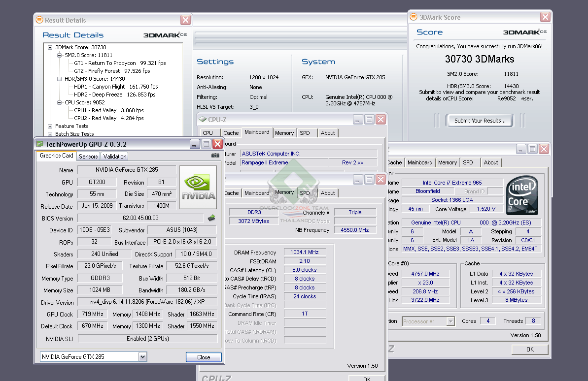The height and width of the screenshot is (381, 588).
Task: Click the Core Voltage 1.520 V value
Action: click(x=486, y=209)
